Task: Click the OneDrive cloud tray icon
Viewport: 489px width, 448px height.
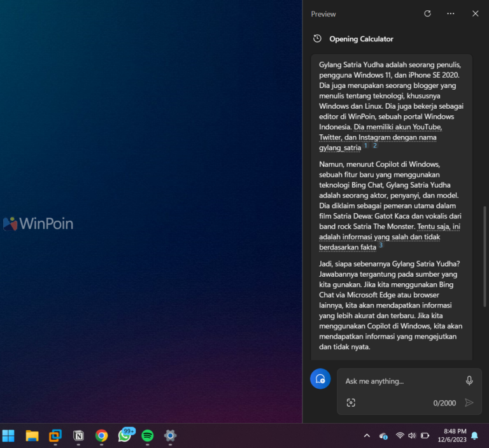Action: (383, 436)
